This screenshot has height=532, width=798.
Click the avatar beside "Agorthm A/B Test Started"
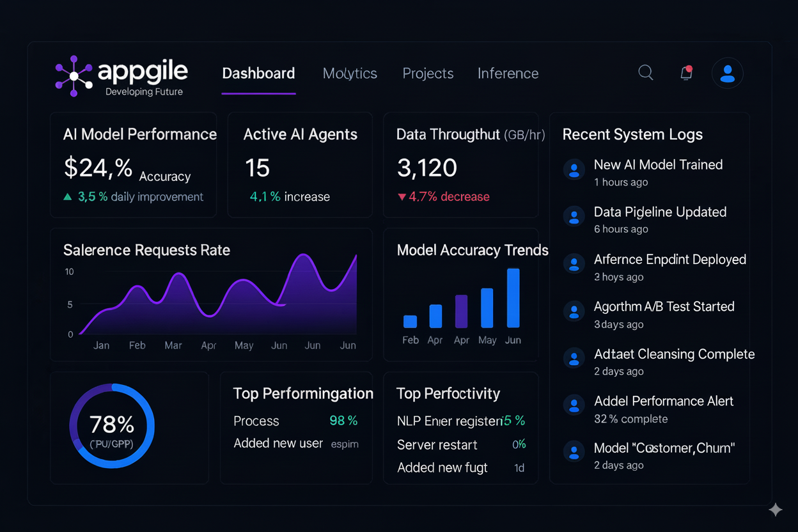(574, 311)
